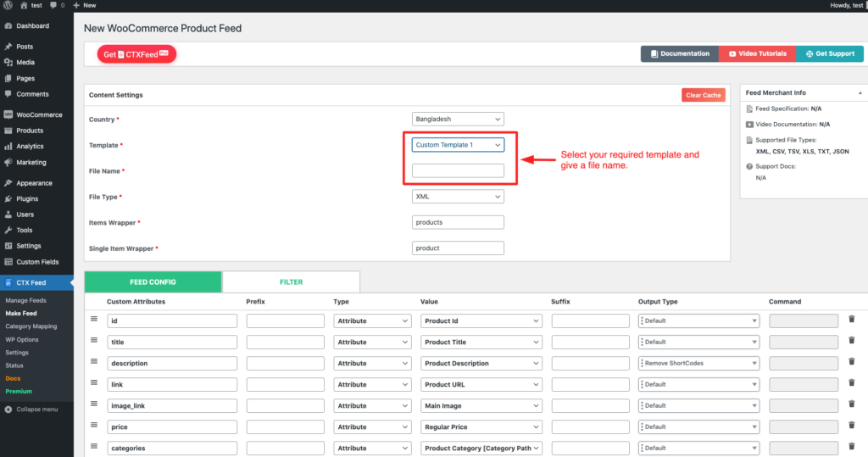Click reorder handle icon for description row

click(94, 361)
